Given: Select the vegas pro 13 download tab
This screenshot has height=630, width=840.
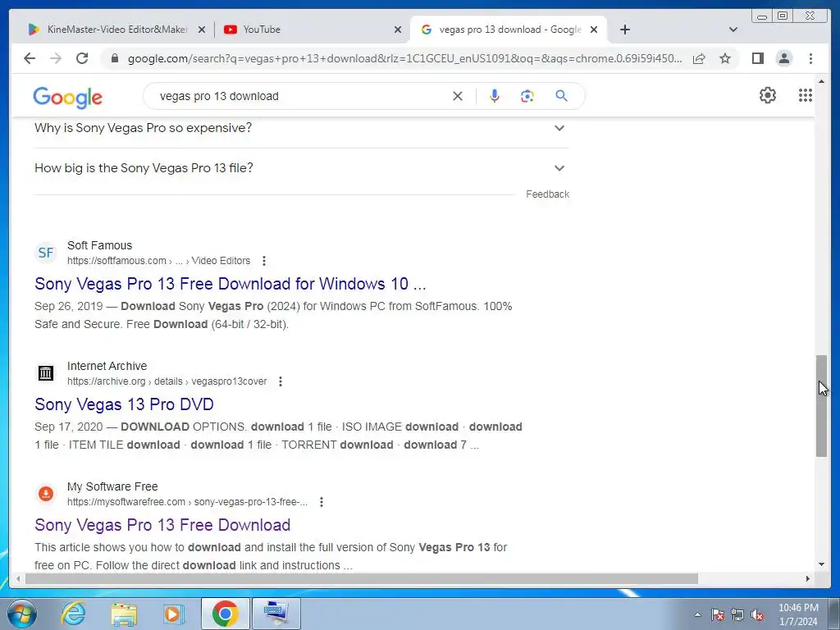Looking at the screenshot, I should point(508,30).
